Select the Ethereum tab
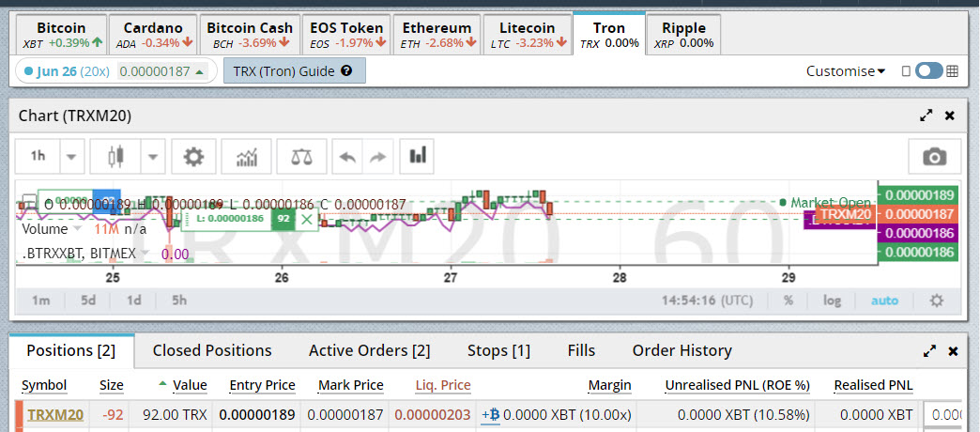Image resolution: width=980 pixels, height=432 pixels. pos(436,35)
